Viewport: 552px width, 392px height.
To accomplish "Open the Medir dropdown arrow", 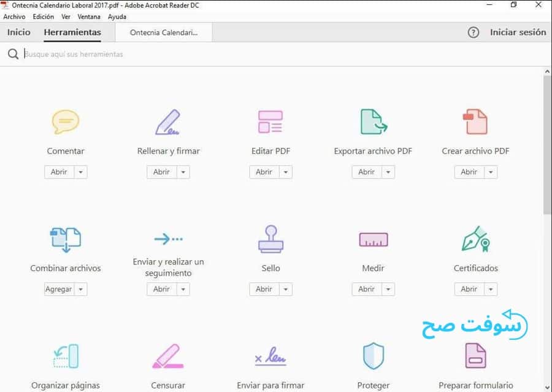I will 388,289.
